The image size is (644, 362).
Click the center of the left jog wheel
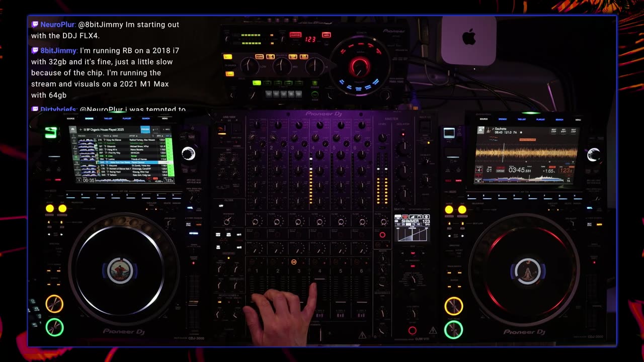[120, 270]
